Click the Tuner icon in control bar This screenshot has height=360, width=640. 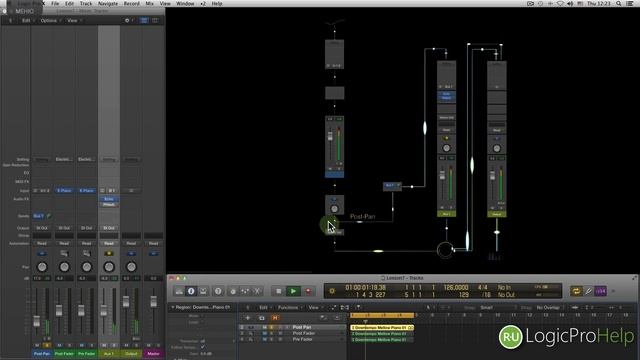click(588, 291)
